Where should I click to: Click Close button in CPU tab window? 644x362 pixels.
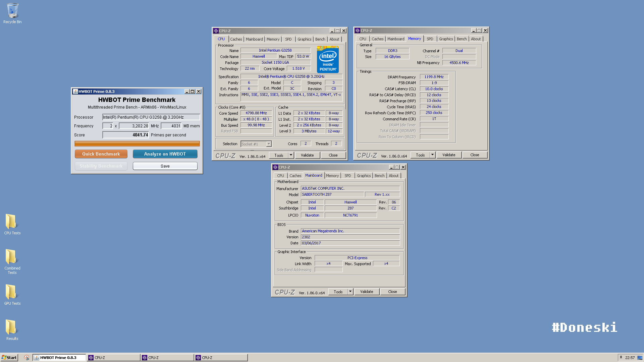[x=333, y=155]
